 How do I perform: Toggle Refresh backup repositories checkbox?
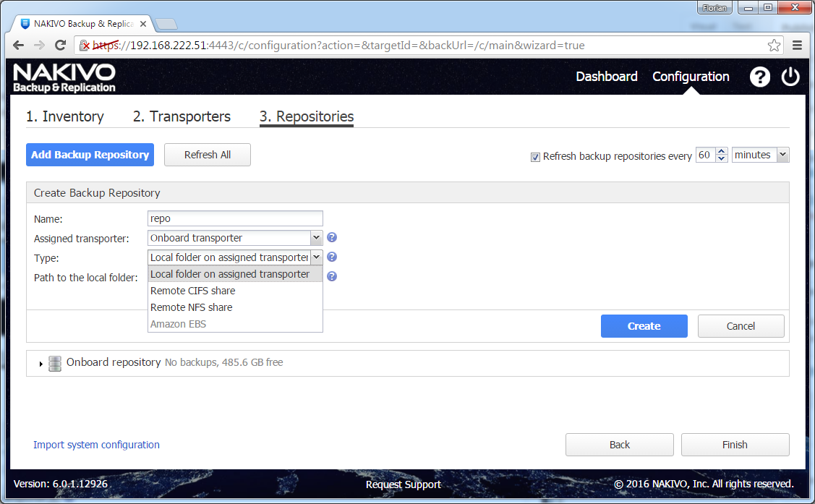coord(535,157)
